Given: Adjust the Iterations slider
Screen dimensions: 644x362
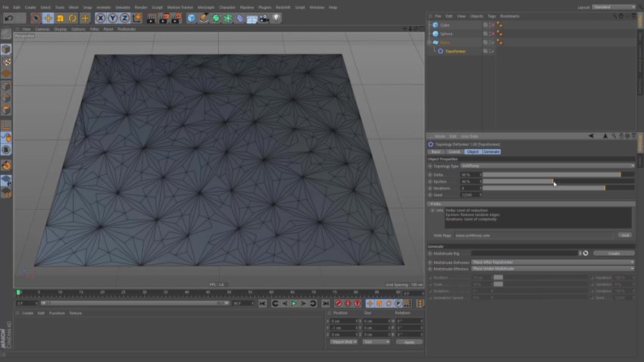Looking at the screenshot, I should point(558,188).
